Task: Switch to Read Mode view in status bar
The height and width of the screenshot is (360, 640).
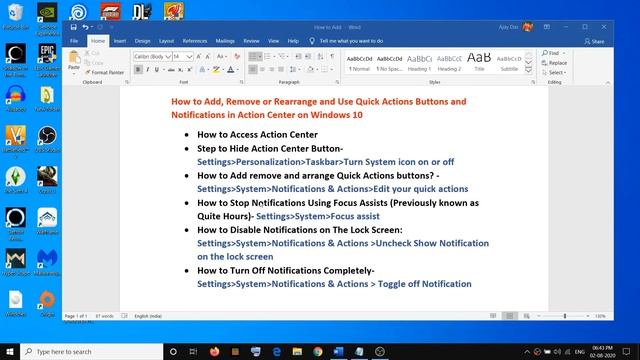Action: pos(493,316)
